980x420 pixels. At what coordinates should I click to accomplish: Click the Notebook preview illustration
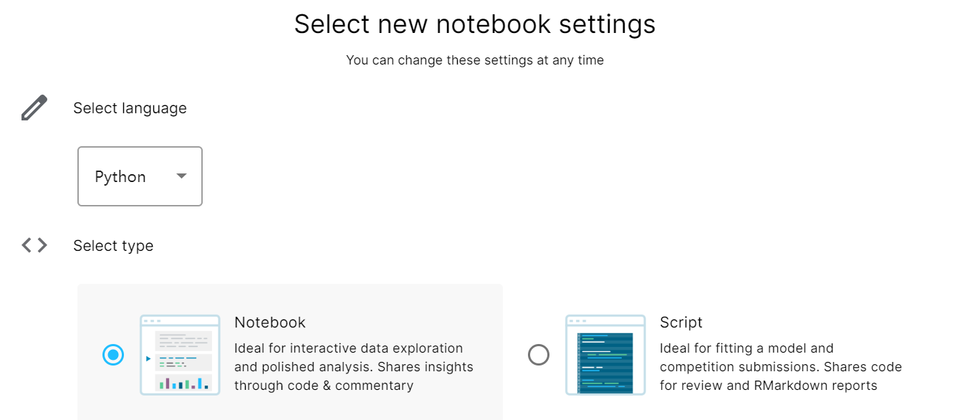pyautogui.click(x=180, y=353)
